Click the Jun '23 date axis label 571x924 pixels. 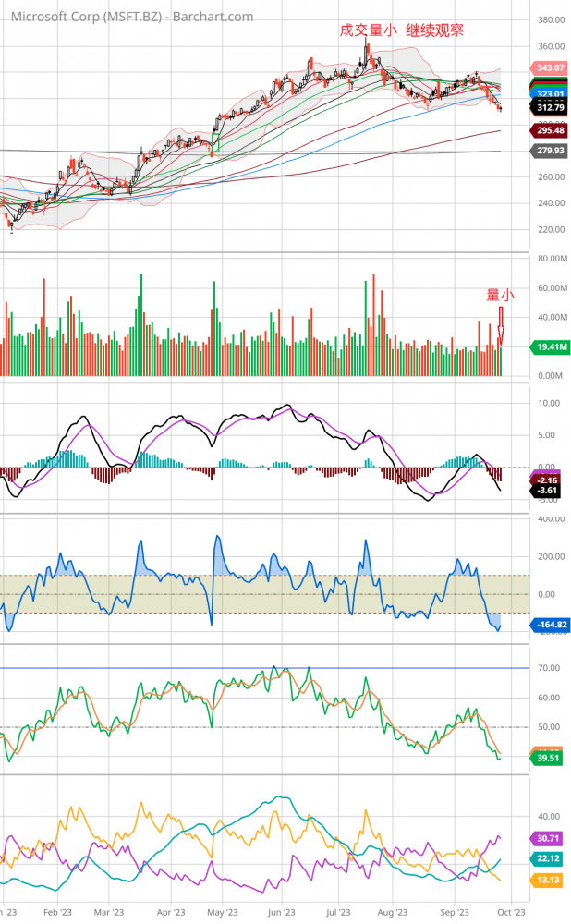pos(281,910)
